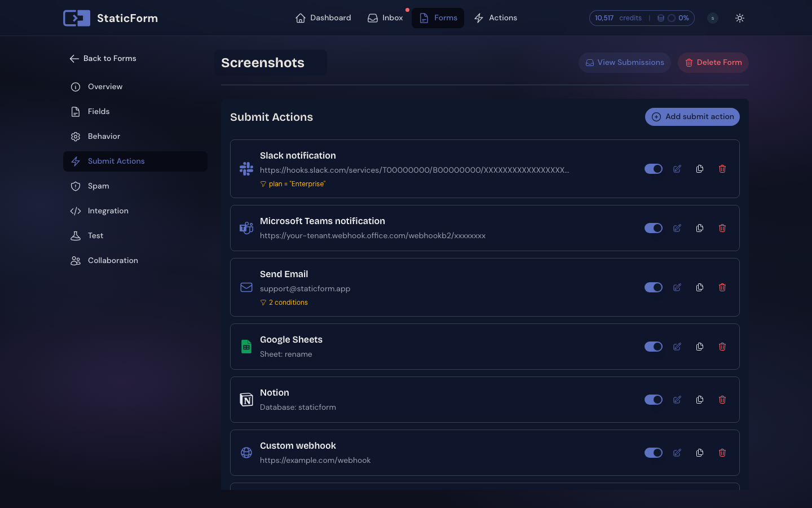Click the support@staticform.app email text
Image resolution: width=812 pixels, height=508 pixels.
pyautogui.click(x=305, y=288)
